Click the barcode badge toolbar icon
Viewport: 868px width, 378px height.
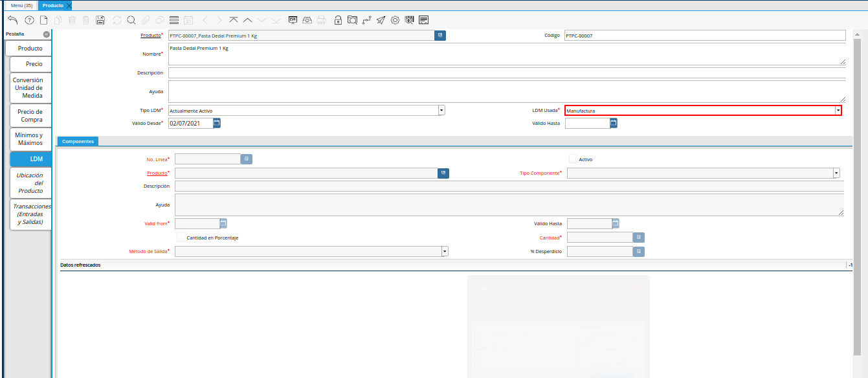click(409, 20)
